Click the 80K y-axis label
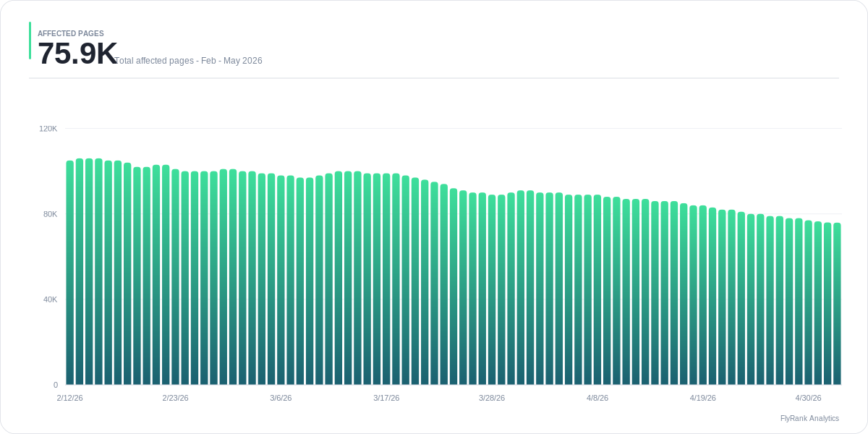 (51, 214)
